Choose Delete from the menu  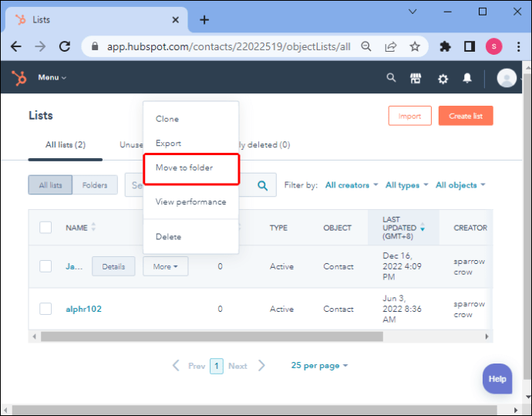tap(168, 237)
